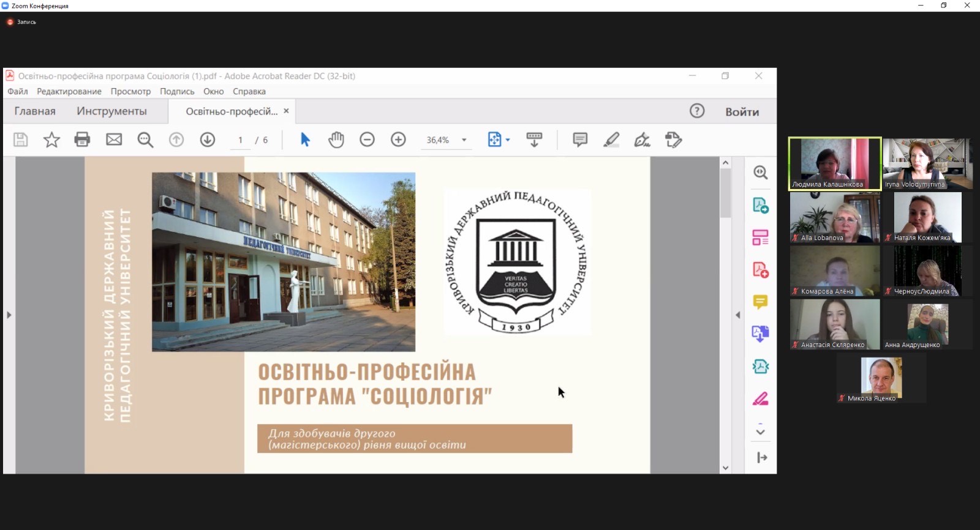Open the zoom percentage dropdown arrow

tap(464, 140)
